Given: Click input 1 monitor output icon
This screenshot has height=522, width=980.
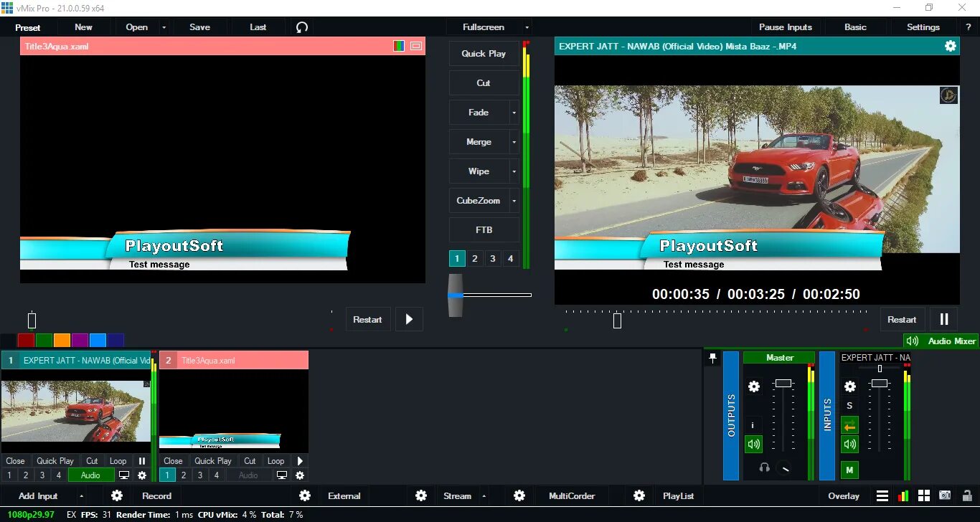Looking at the screenshot, I should 124,475.
